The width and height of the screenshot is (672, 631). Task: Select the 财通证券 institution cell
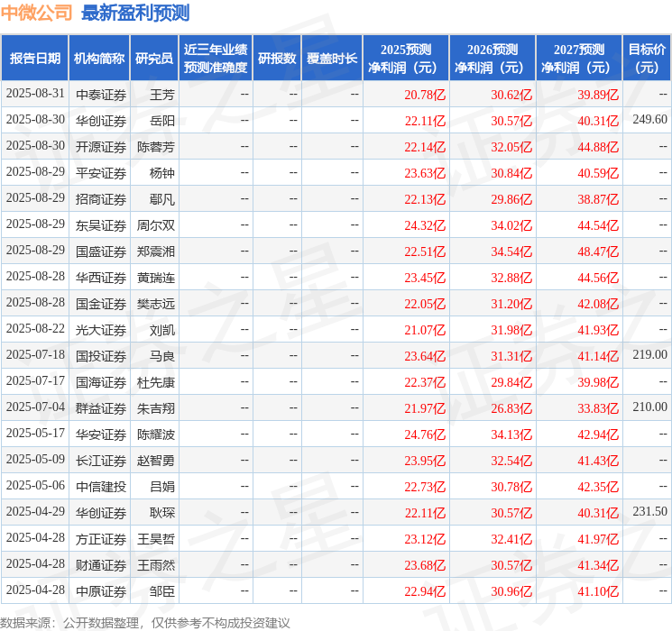click(x=101, y=565)
